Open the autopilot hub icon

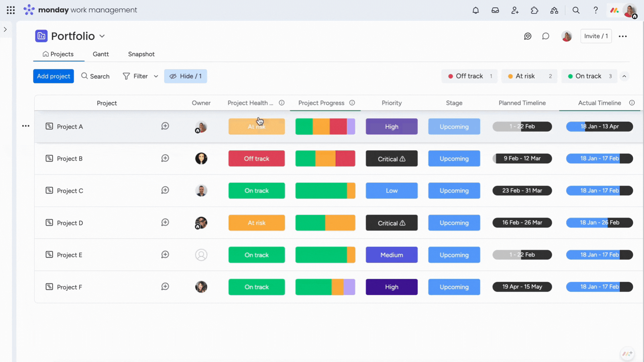pos(554,10)
